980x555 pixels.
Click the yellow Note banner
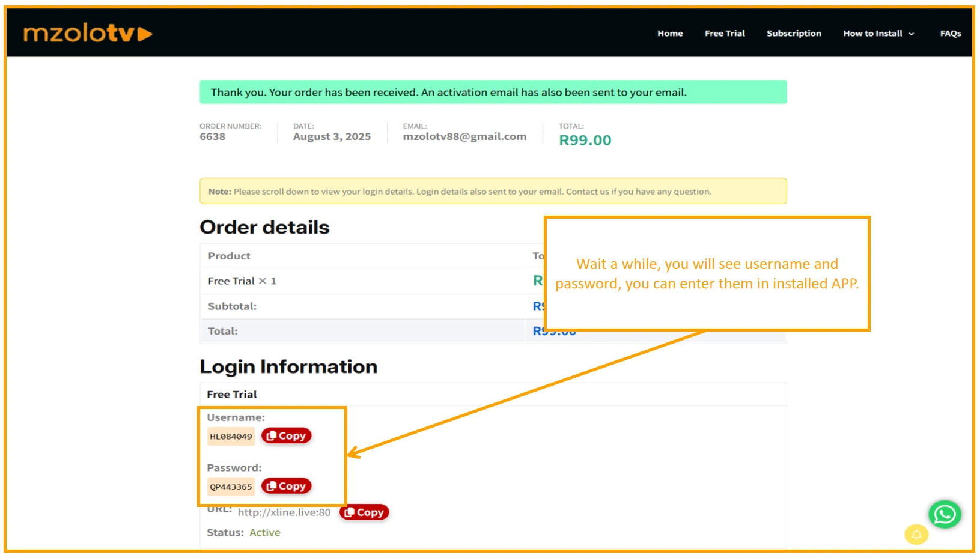tap(493, 192)
